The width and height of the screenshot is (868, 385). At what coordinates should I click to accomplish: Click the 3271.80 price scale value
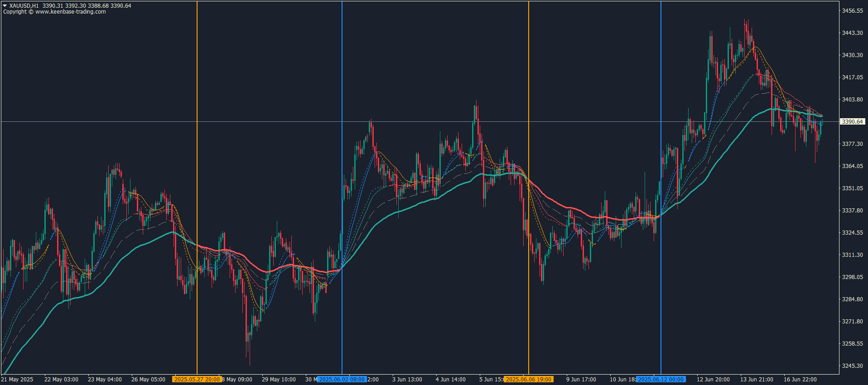coord(853,322)
